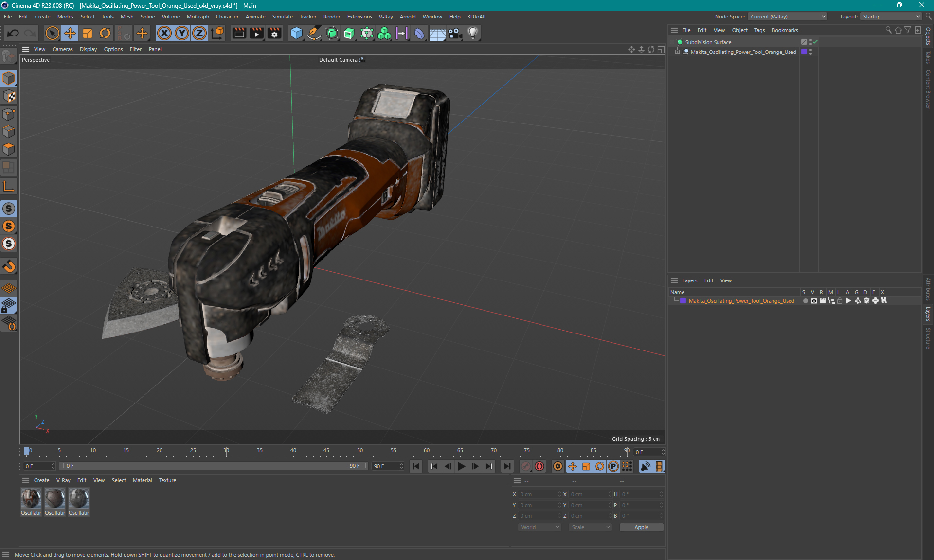Open the MoGraph menu
This screenshot has height=560, width=934.
198,17
